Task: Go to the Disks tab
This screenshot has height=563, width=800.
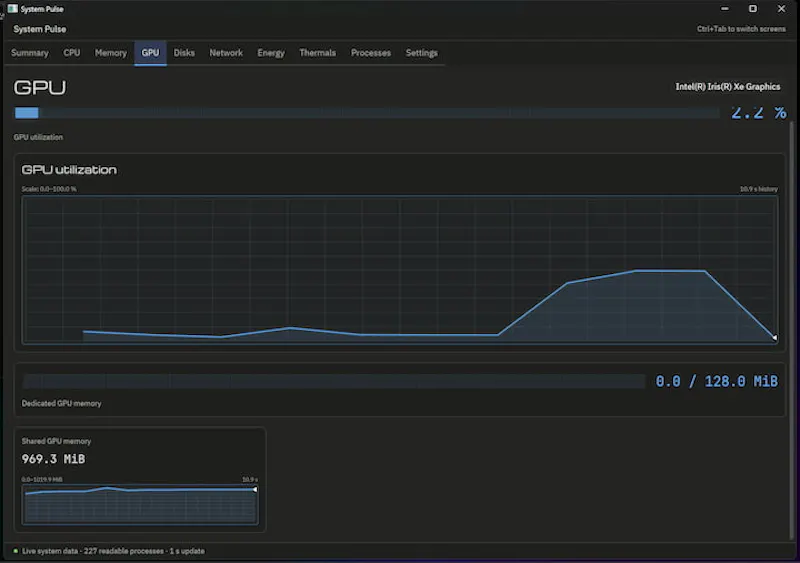Action: click(184, 53)
